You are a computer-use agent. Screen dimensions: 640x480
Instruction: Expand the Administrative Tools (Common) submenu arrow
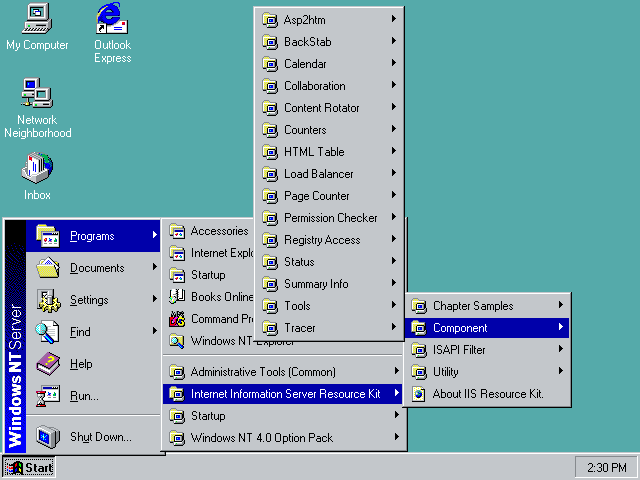pyautogui.click(x=396, y=371)
